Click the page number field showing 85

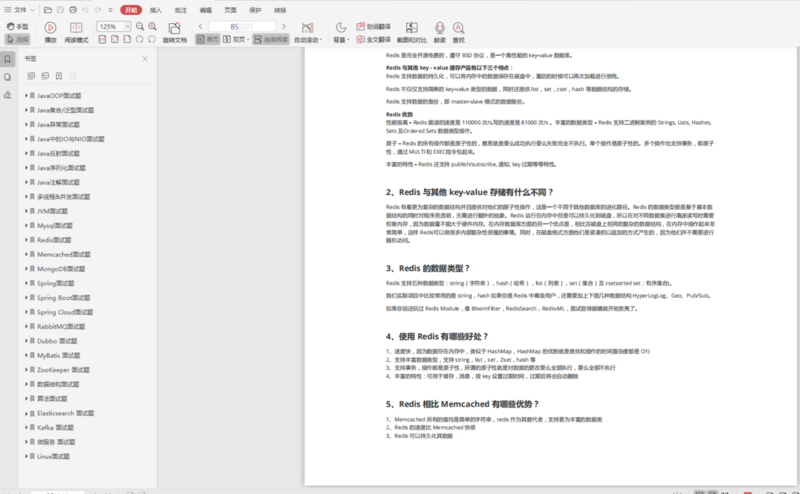[242, 27]
